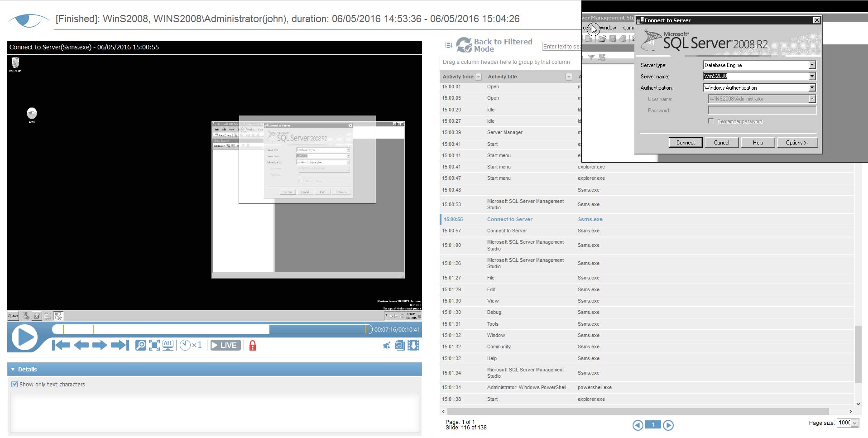Click the grouping panel icon beside Back to Filtered Mode
This screenshot has width=868, height=438.
[449, 45]
